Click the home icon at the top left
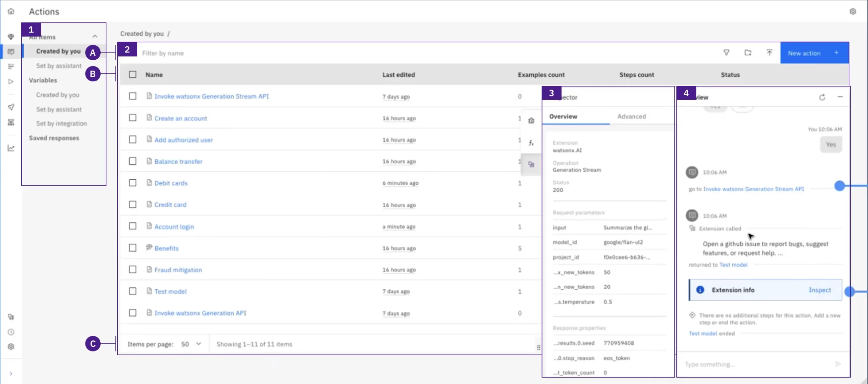This screenshot has height=384, width=868. click(11, 11)
